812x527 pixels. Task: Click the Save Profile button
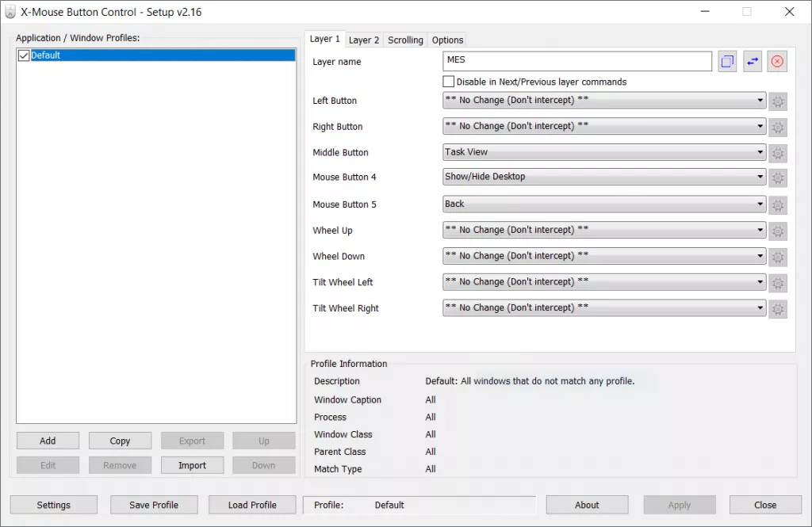pos(154,505)
